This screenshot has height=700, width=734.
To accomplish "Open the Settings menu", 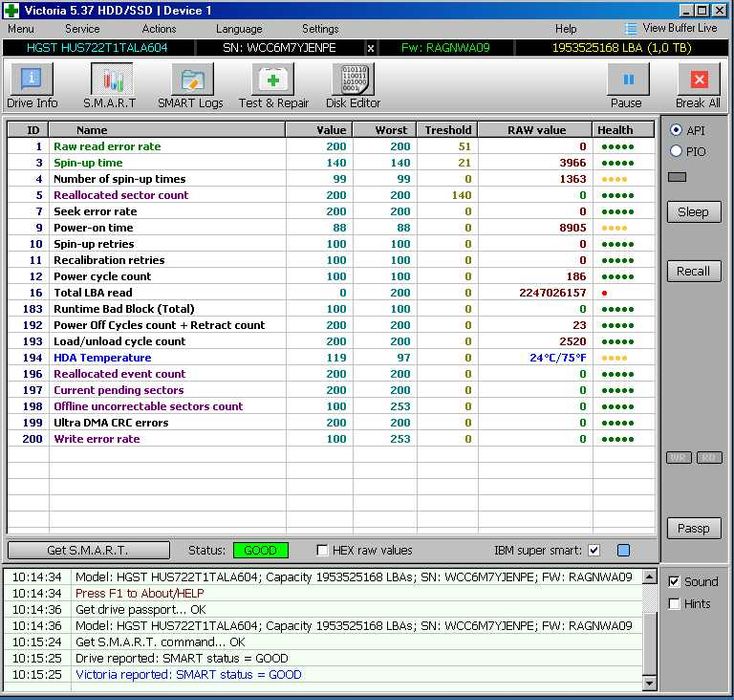I will pos(320,29).
